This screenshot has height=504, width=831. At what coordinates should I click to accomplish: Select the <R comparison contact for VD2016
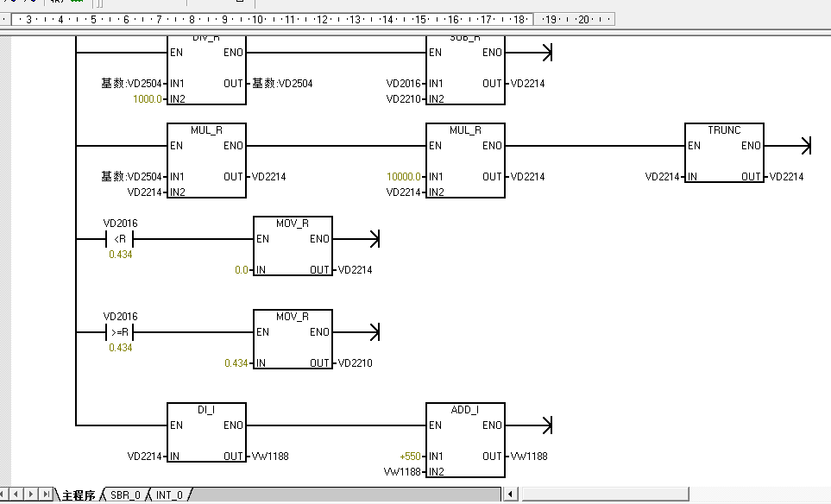tap(120, 239)
